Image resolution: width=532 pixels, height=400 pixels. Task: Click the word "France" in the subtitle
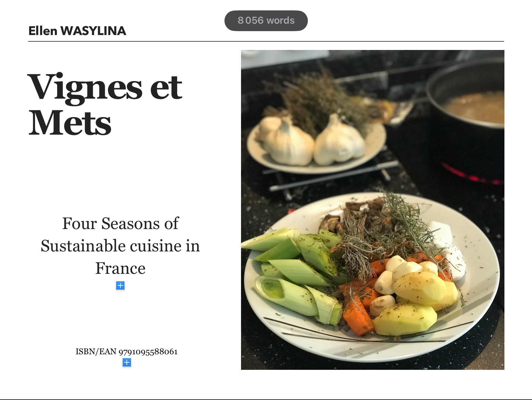tap(120, 268)
